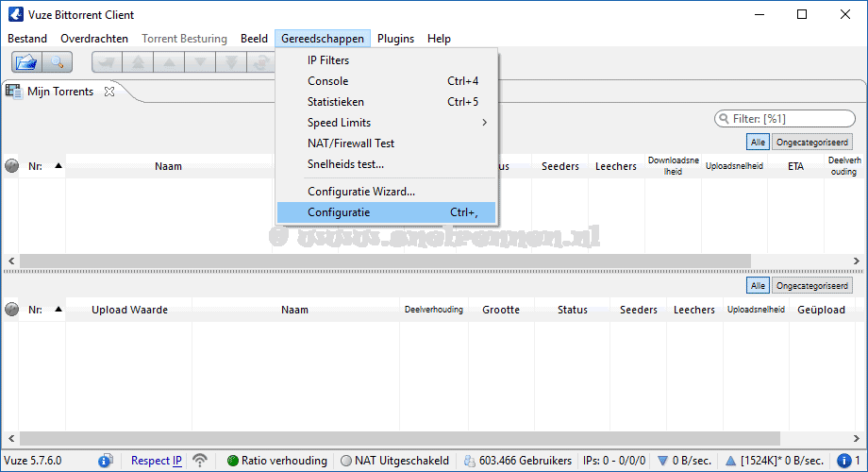Sort upper table by ETA column
This screenshot has height=472, width=868.
coord(795,166)
